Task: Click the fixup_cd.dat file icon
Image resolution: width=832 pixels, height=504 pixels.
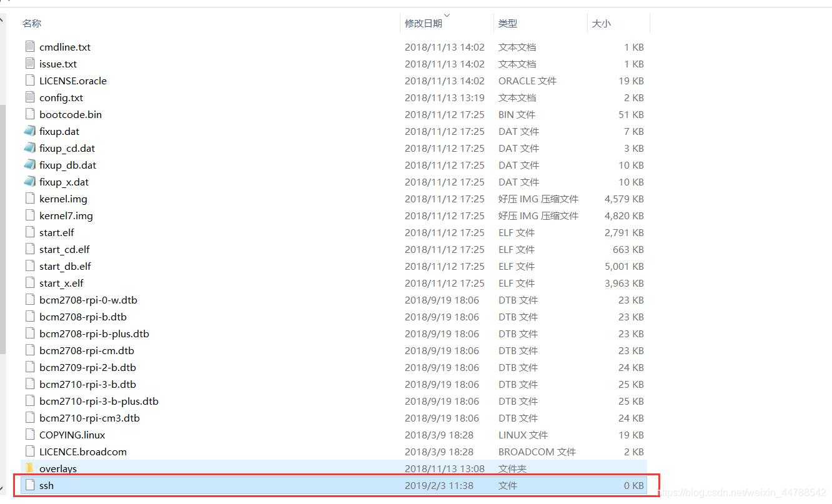Action: point(30,147)
